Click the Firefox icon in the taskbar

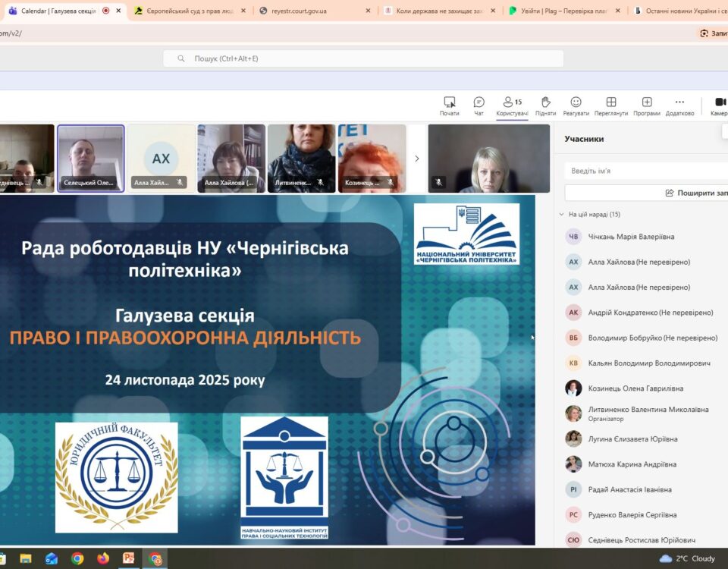[103, 558]
